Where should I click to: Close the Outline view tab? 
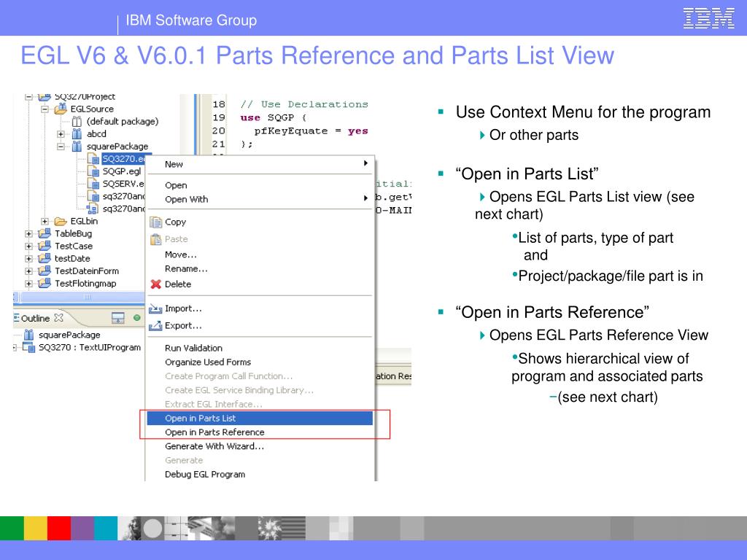[58, 318]
